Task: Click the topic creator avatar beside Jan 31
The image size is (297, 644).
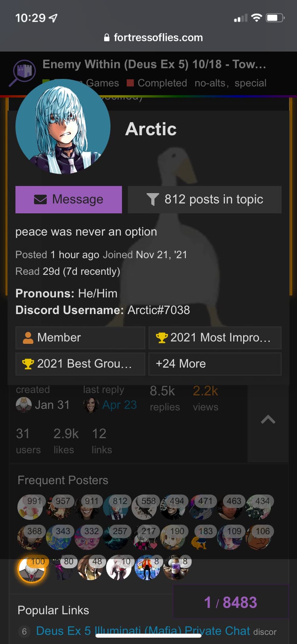Action: tap(24, 405)
